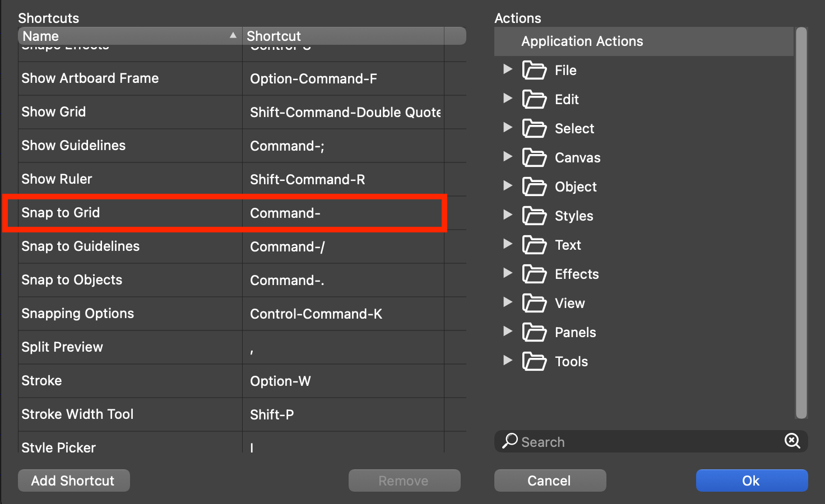Click the Panels folder icon
The image size is (825, 504).
point(534,333)
